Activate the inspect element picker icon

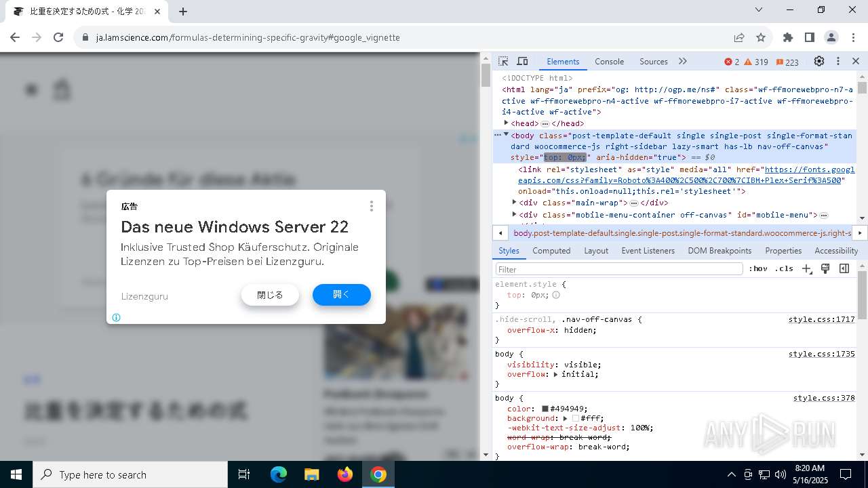[x=503, y=61]
